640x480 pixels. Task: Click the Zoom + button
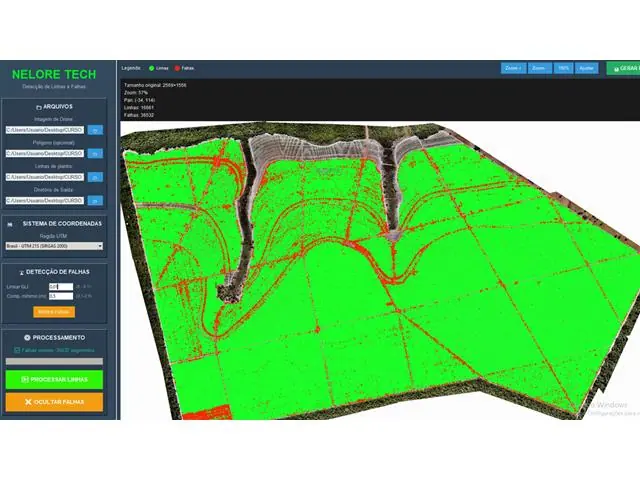[x=514, y=68]
